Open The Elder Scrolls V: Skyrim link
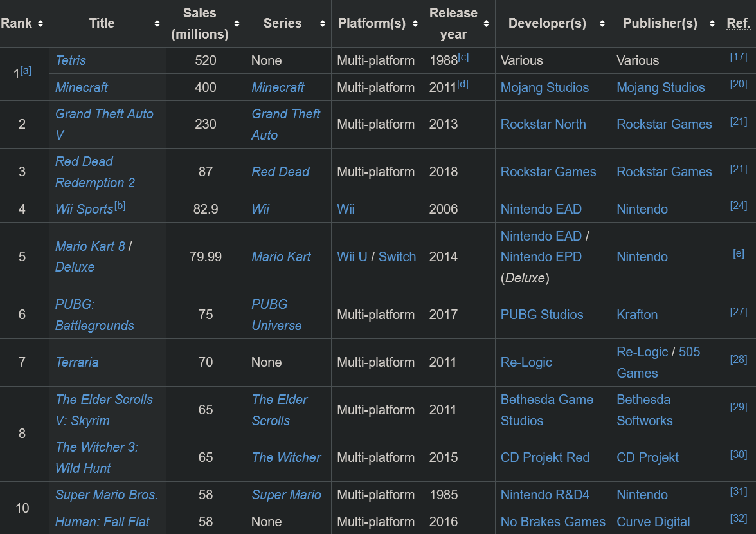 [x=104, y=410]
